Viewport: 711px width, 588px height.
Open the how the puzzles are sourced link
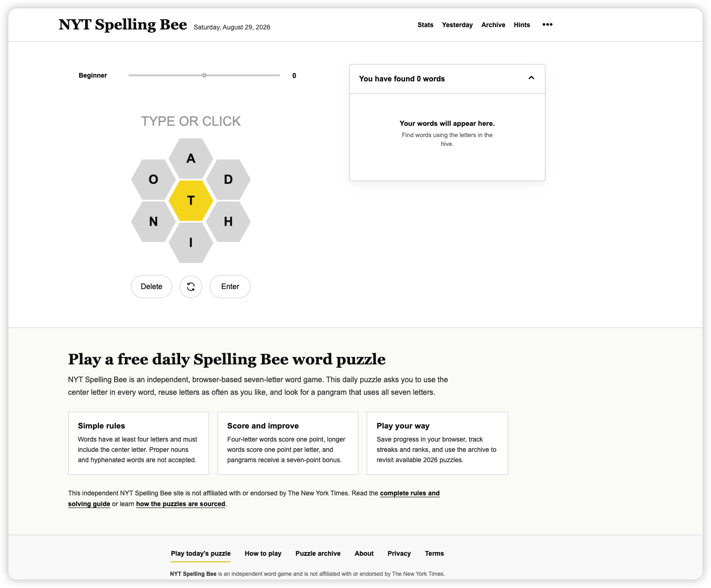pos(181,504)
